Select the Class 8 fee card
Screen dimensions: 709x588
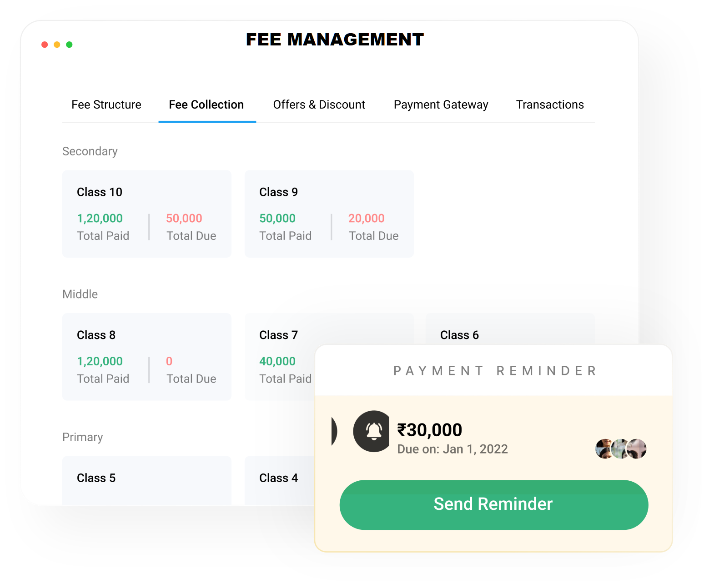pos(146,356)
